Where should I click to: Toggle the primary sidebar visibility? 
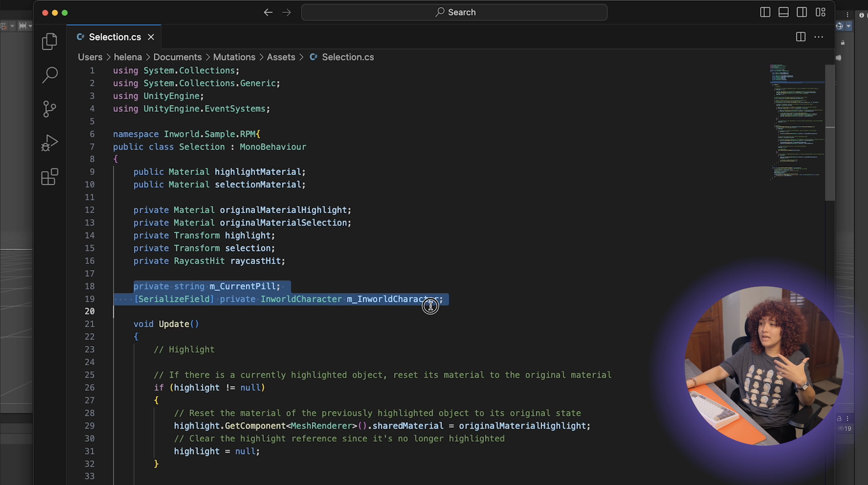pos(765,12)
